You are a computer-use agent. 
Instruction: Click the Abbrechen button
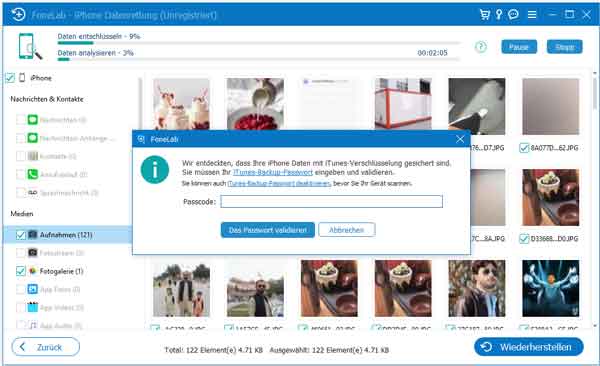pos(346,230)
